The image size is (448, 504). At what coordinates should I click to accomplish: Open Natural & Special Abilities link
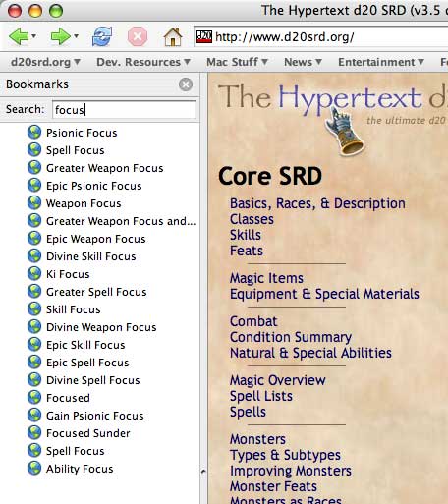310,353
